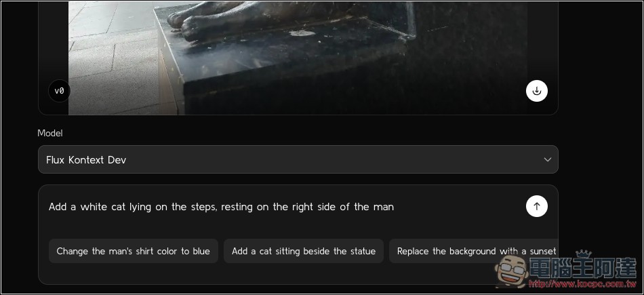The image size is (644, 295).
Task: Choose "Add a cat sitting beside the statue"
Action: (x=304, y=251)
